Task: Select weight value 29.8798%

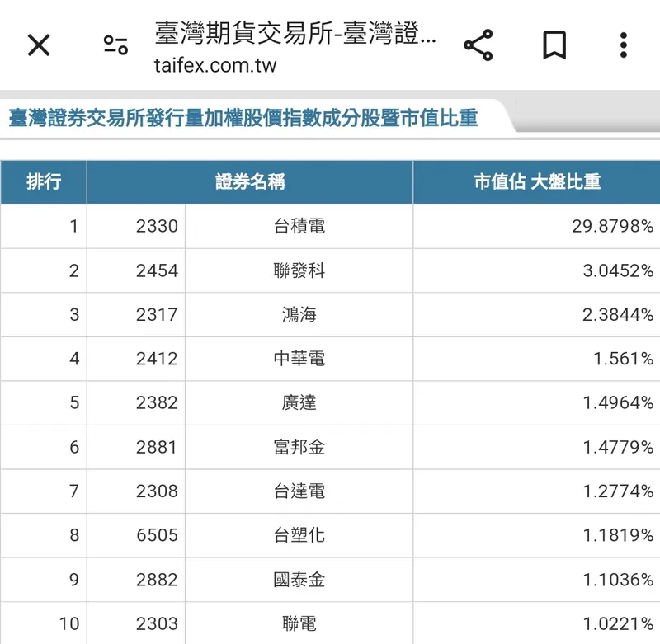Action: 612,226
